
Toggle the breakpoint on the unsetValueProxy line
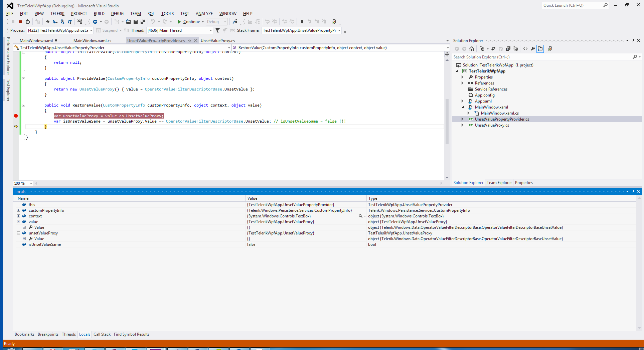(x=16, y=116)
